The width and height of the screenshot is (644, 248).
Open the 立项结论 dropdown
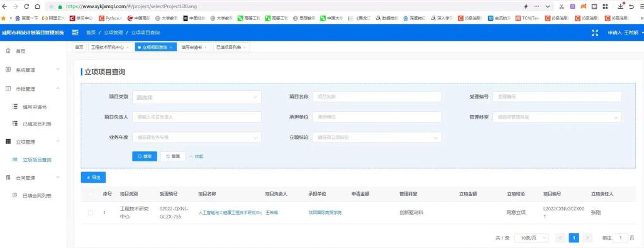pyautogui.click(x=377, y=137)
